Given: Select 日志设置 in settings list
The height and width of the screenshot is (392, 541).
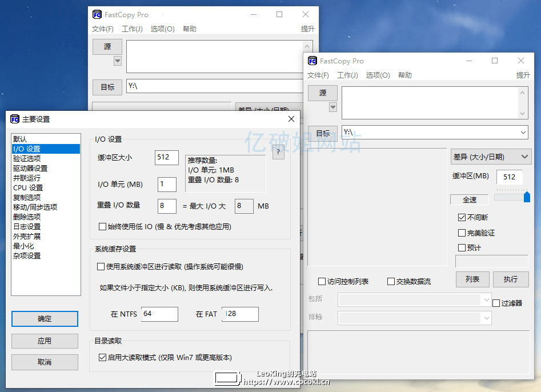Looking at the screenshot, I should click(x=46, y=226).
